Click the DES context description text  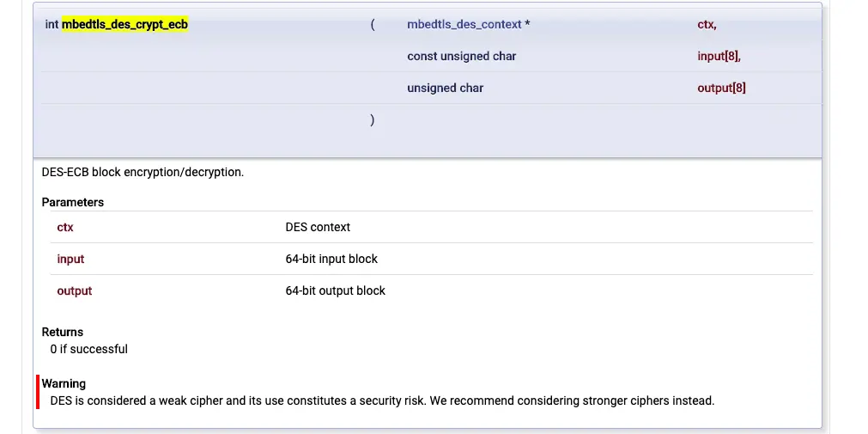tap(318, 227)
